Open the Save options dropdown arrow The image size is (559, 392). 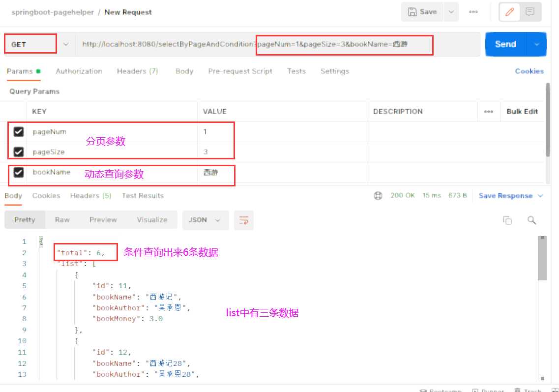pyautogui.click(x=451, y=12)
